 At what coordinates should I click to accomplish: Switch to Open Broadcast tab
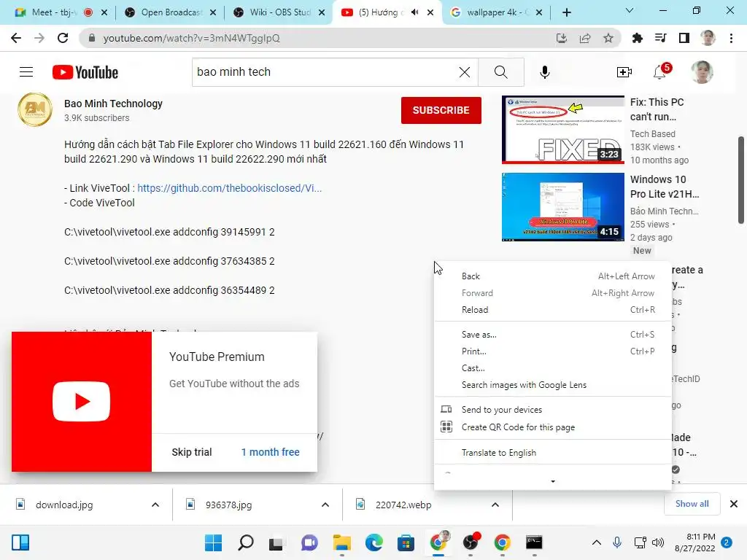coord(171,12)
